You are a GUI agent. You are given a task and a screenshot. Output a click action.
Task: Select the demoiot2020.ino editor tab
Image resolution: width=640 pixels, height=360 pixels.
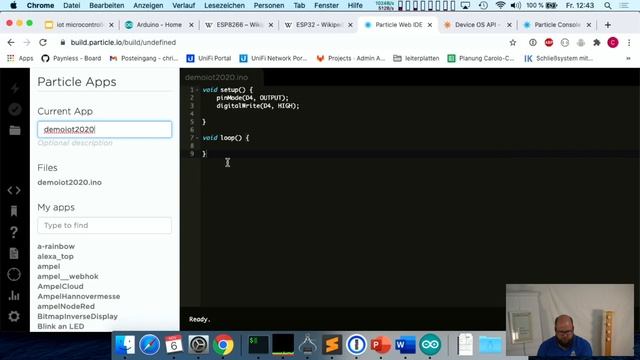click(x=216, y=77)
